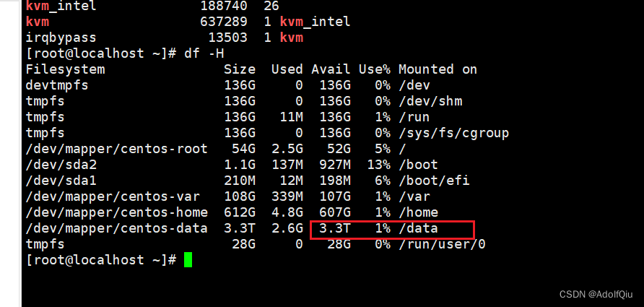Click the 'Avail' column header
This screenshot has width=644, height=307.
click(x=331, y=69)
